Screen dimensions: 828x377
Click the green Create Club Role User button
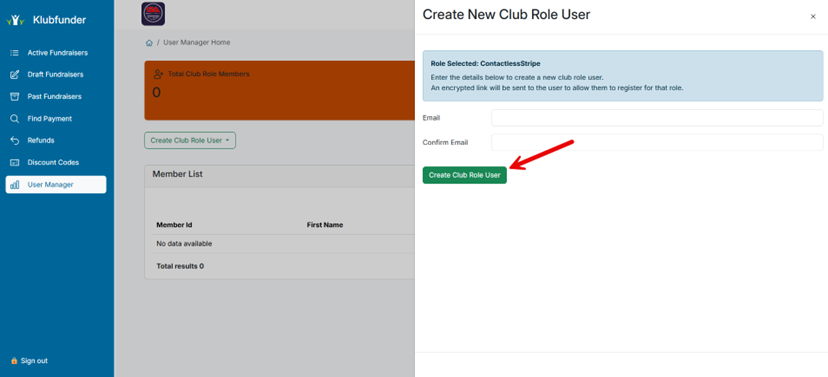(x=465, y=175)
